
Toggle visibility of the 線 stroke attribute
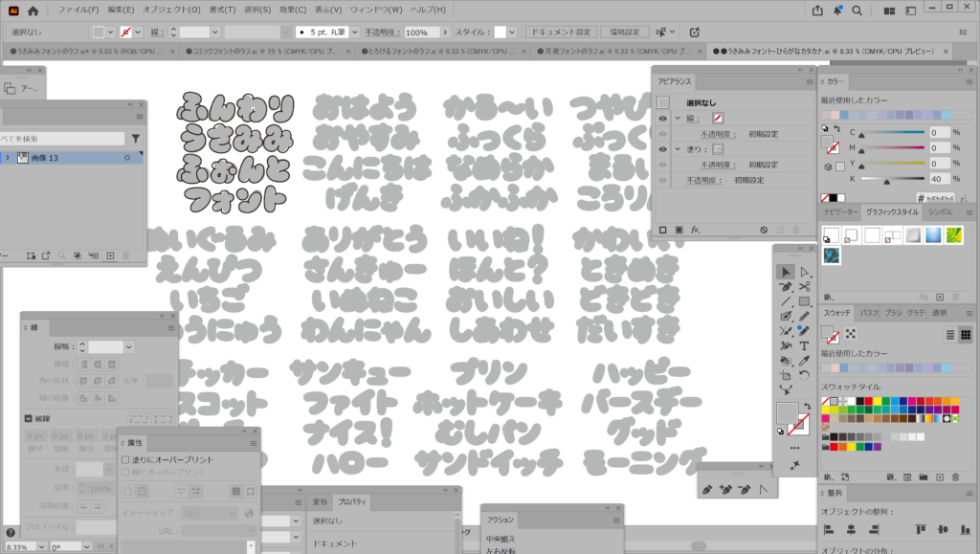click(x=662, y=119)
